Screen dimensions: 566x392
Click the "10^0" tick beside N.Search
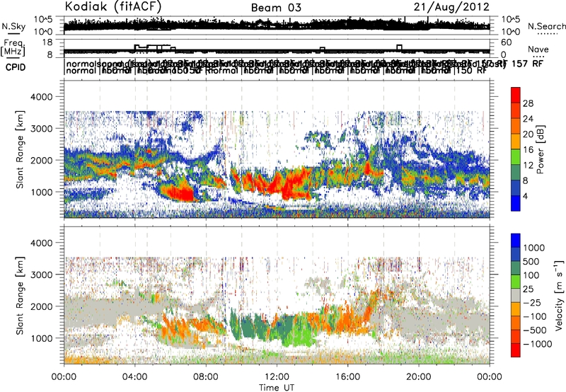pos(511,32)
